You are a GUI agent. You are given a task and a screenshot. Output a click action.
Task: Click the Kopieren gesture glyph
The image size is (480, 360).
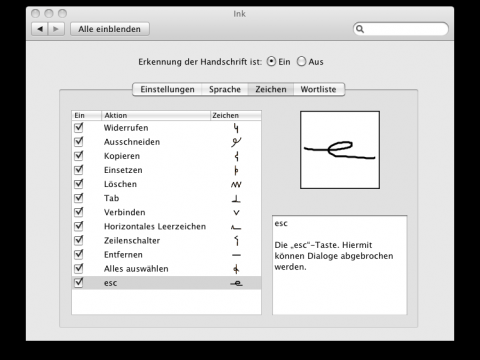pyautogui.click(x=237, y=156)
